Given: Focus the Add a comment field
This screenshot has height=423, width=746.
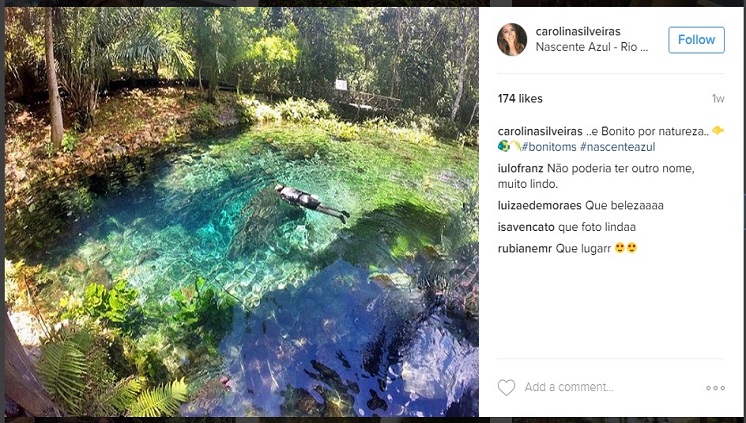Looking at the screenshot, I should click(x=600, y=387).
